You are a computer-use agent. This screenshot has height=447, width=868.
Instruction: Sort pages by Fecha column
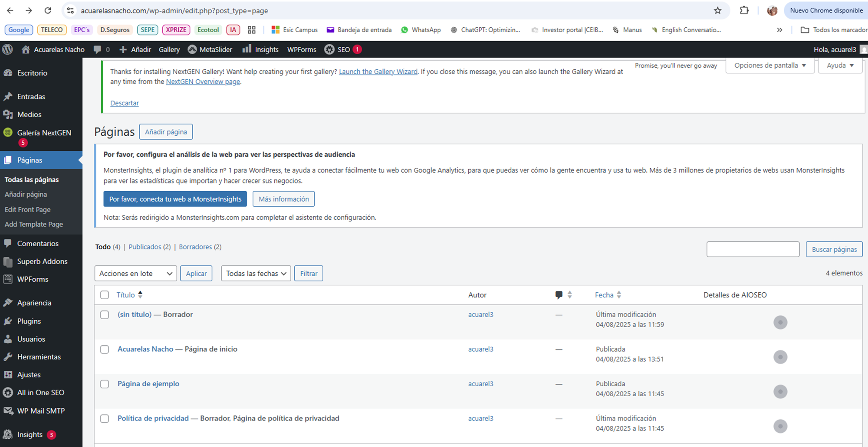(608, 295)
